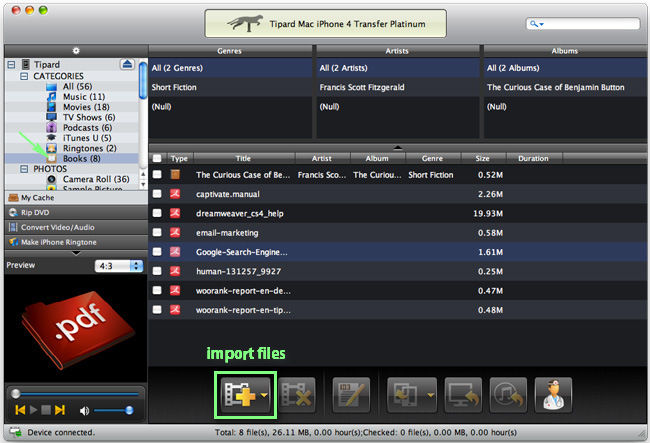Click the volume slider knob
The width and height of the screenshot is (650, 443).
tap(129, 410)
